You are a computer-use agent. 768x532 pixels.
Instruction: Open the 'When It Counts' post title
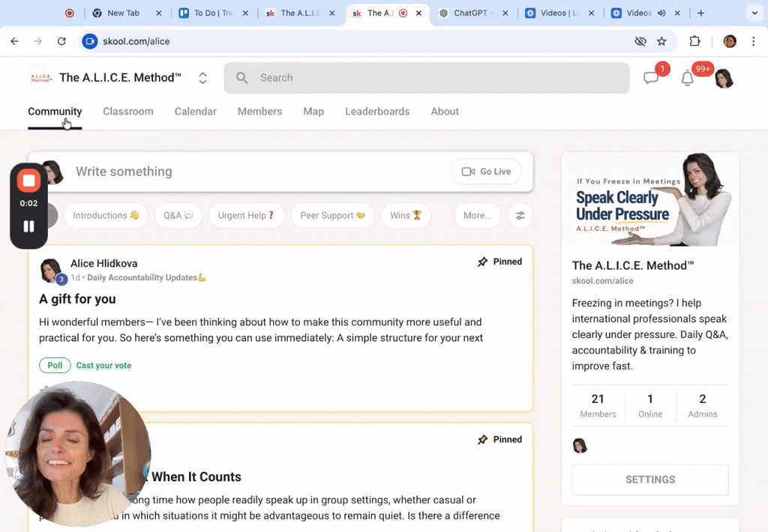pyautogui.click(x=196, y=477)
